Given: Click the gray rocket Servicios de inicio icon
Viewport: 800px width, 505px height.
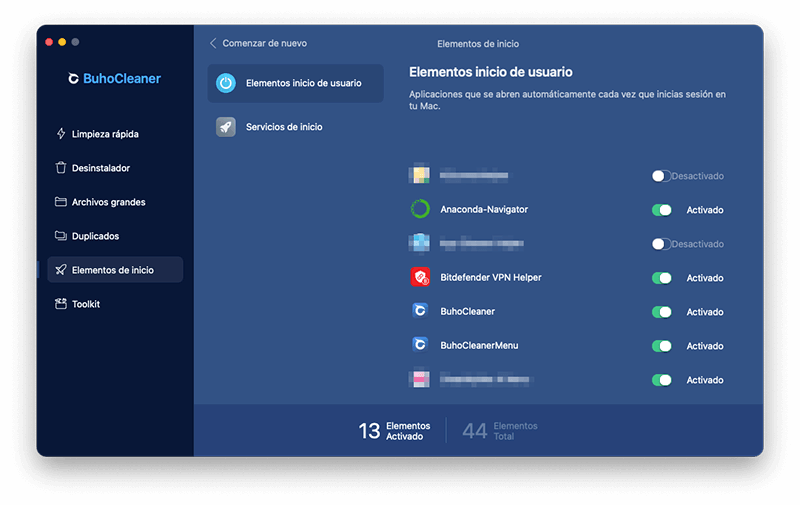Looking at the screenshot, I should (x=226, y=127).
